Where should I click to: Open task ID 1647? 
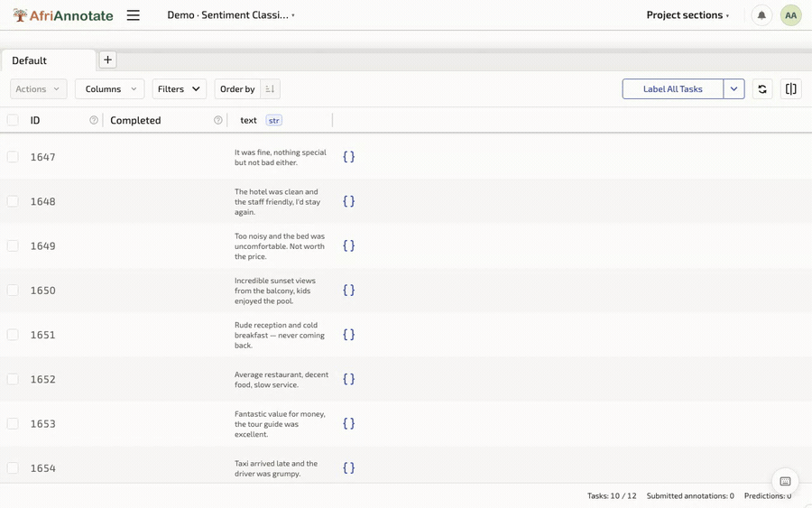tap(42, 157)
